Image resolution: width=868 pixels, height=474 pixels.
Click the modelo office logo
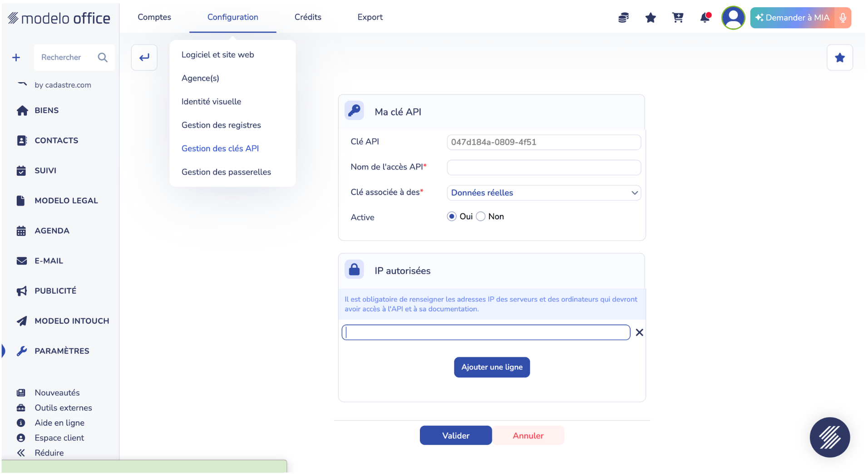[59, 18]
